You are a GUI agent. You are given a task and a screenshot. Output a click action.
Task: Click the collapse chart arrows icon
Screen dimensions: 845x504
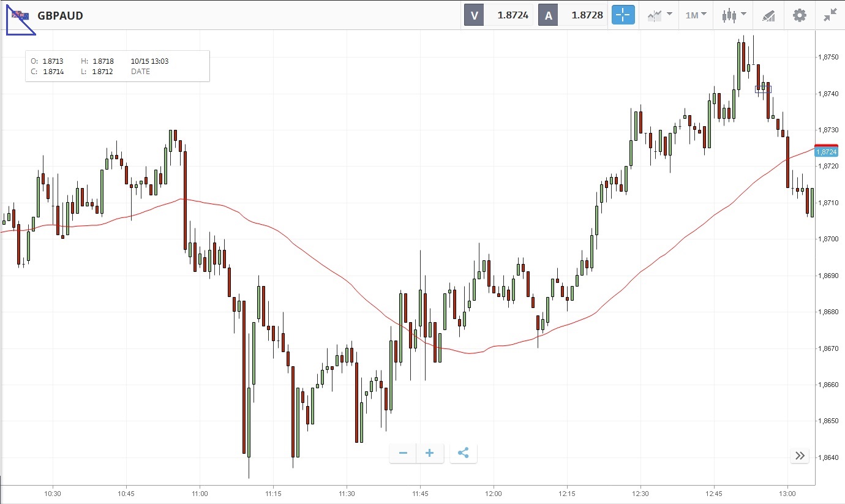pos(830,15)
